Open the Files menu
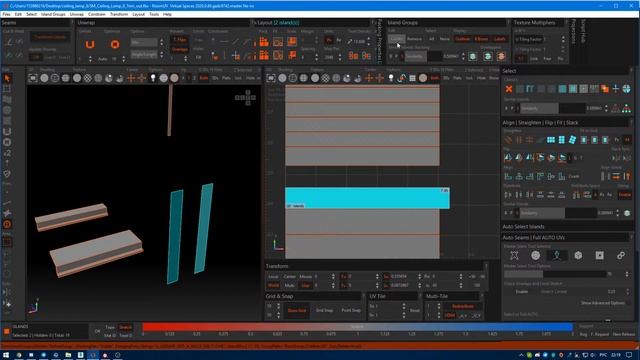 6,14
